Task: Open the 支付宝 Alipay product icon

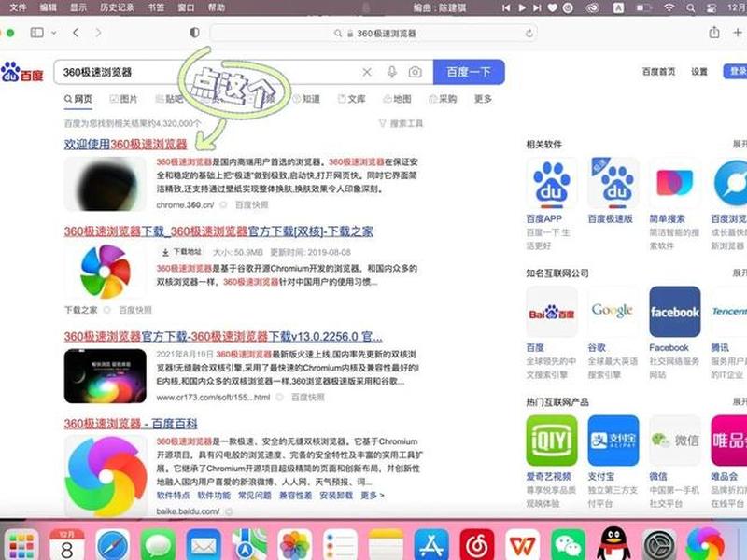Action: point(613,441)
